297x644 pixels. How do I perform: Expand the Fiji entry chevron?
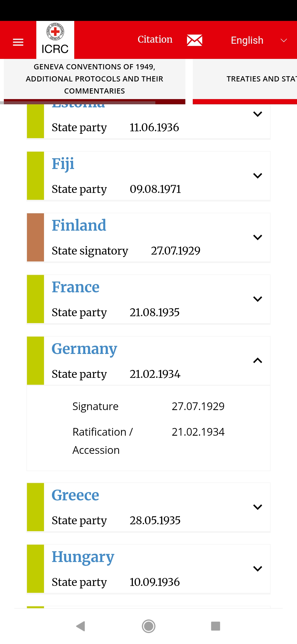coord(257,176)
